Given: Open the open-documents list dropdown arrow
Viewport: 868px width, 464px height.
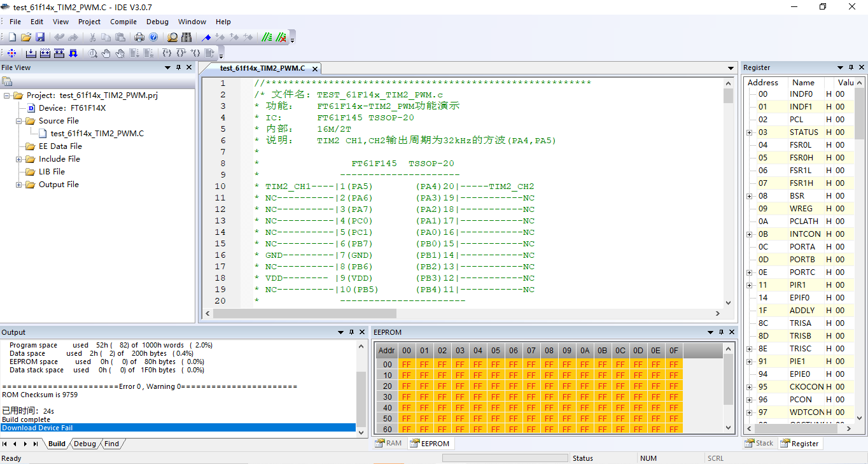Looking at the screenshot, I should coord(731,68).
